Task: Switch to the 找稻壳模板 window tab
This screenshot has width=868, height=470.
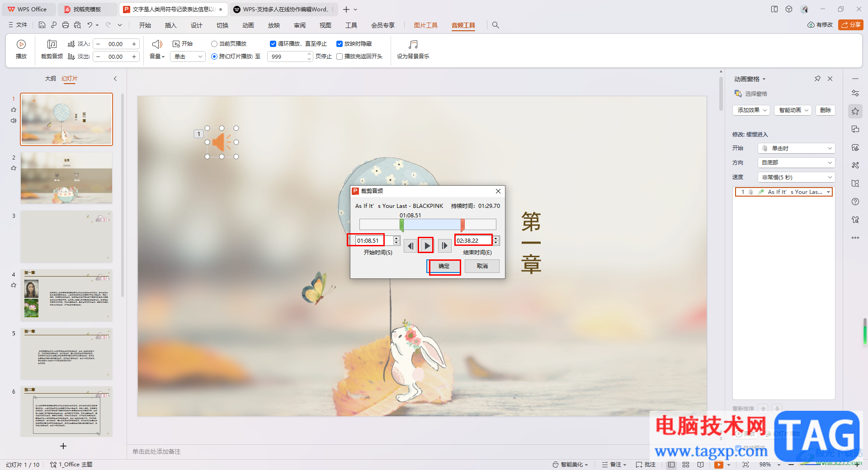Action: pos(88,9)
